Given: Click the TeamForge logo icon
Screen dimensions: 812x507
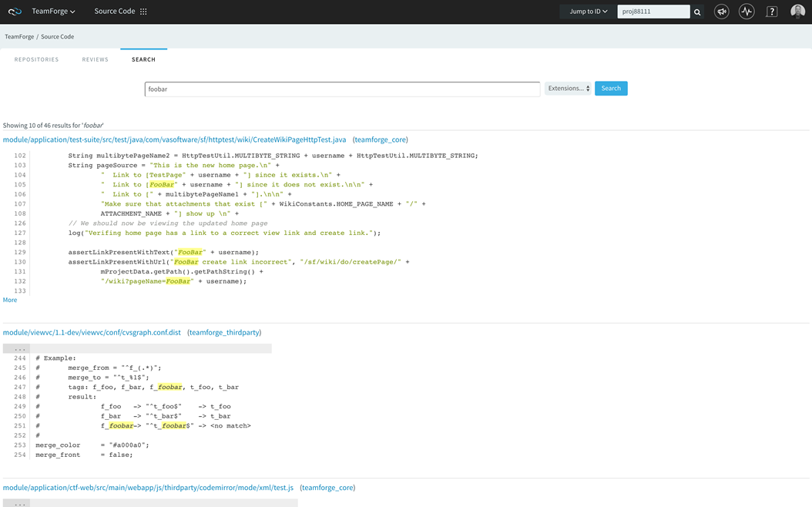Looking at the screenshot, I should [x=15, y=12].
